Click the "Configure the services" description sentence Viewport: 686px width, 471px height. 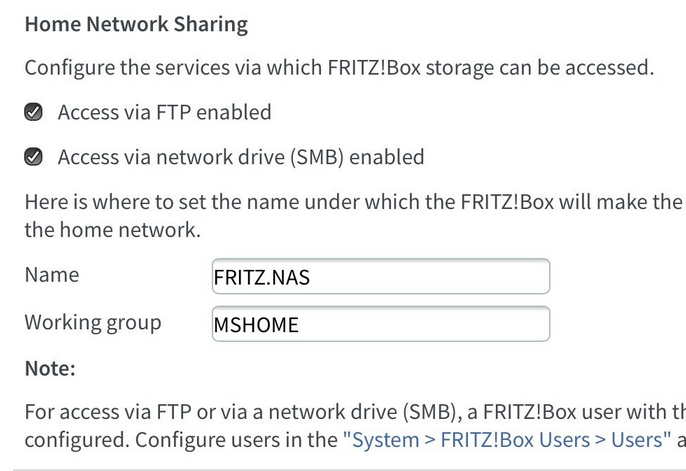coord(338,68)
